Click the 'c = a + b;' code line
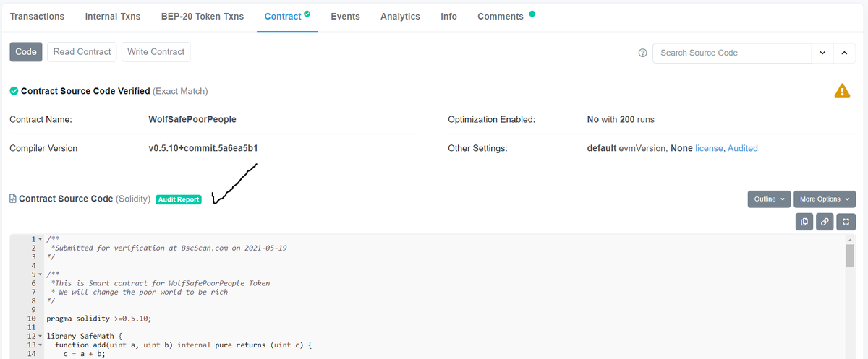Image resolution: width=868 pixels, height=359 pixels. click(84, 353)
